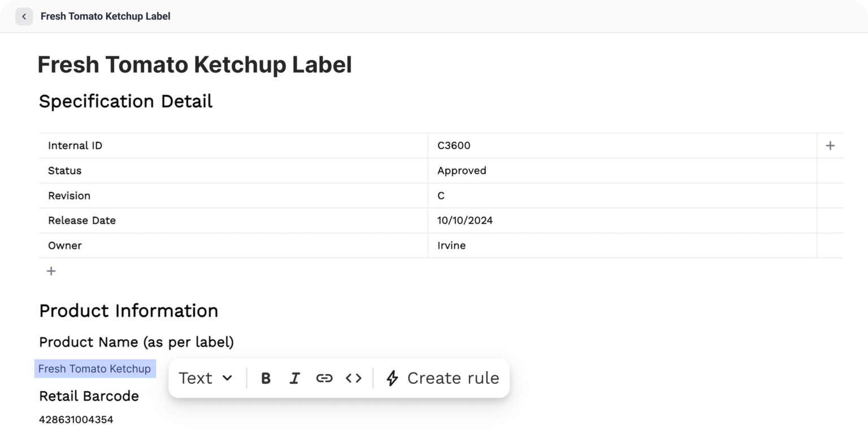Click the Owner value Irvine cell
868x442 pixels.
click(452, 245)
